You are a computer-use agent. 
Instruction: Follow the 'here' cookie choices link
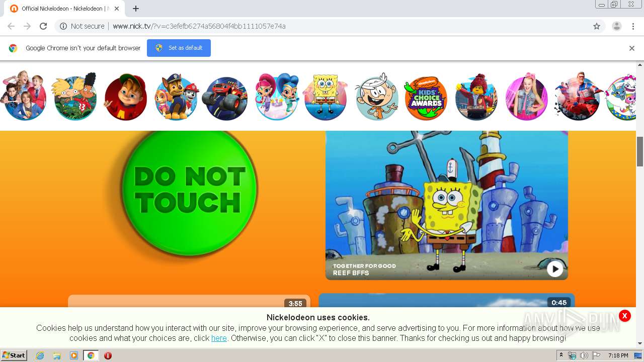(219, 338)
